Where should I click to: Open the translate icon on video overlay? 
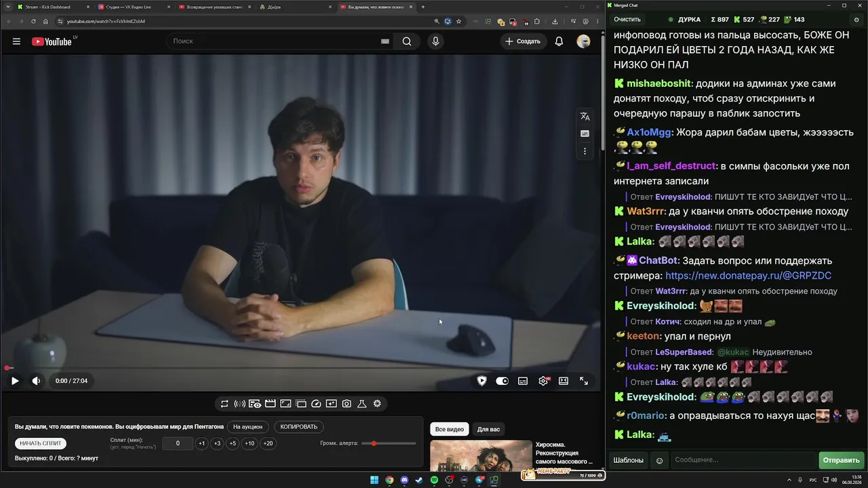[x=585, y=117]
